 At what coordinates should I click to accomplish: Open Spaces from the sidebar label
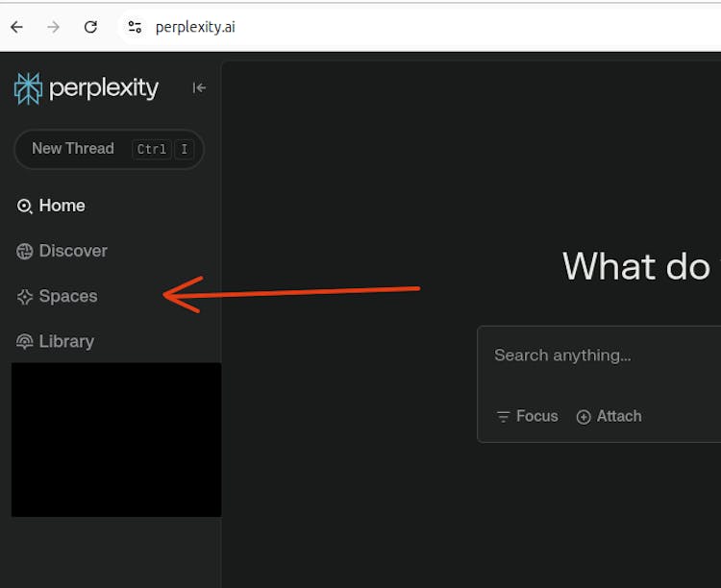point(68,296)
